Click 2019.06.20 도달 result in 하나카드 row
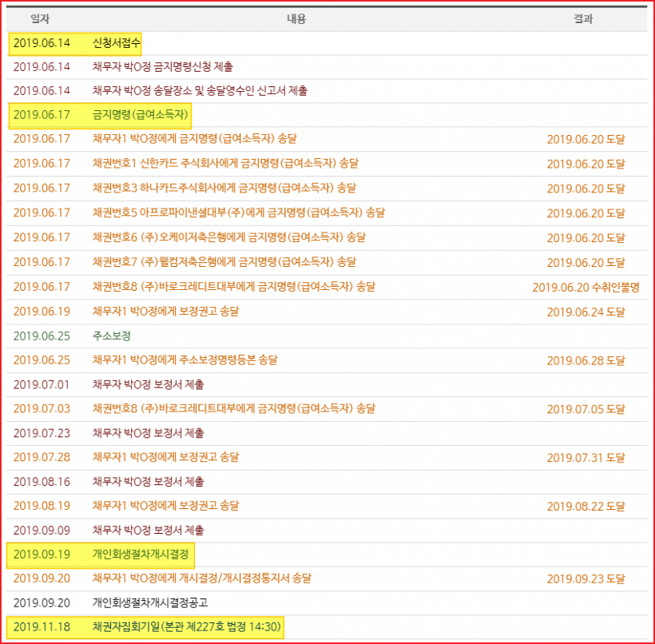 586,189
